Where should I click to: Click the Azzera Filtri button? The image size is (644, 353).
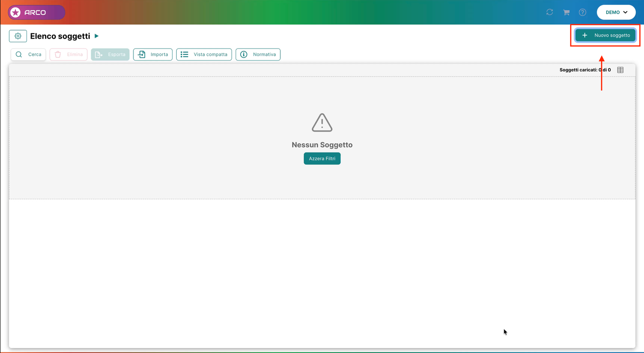click(322, 158)
